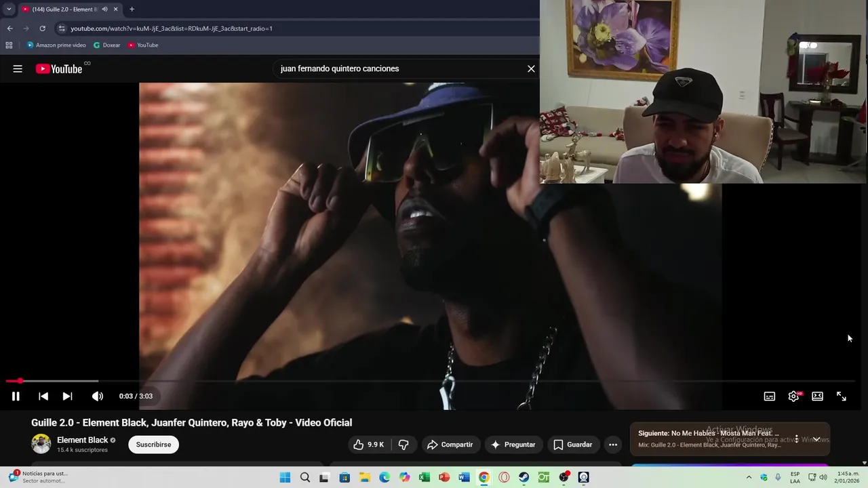Open Copilot from the taskbar
868x488 pixels.
click(404, 477)
